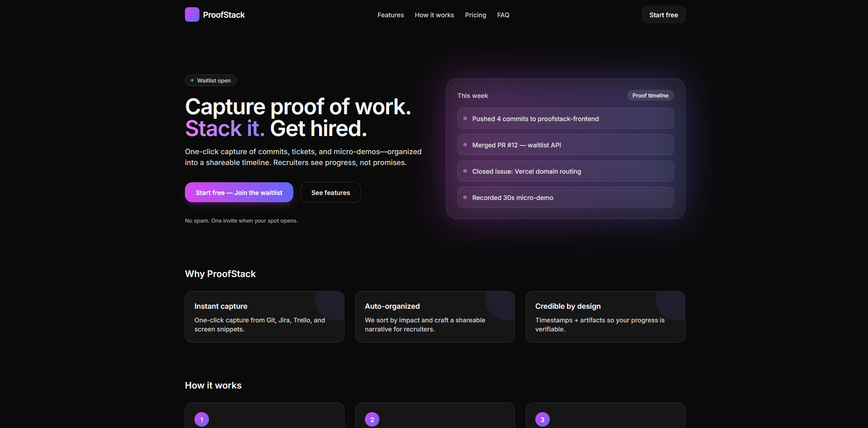The image size is (868, 428).
Task: Click the Proof timeline pill badge
Action: click(x=650, y=95)
